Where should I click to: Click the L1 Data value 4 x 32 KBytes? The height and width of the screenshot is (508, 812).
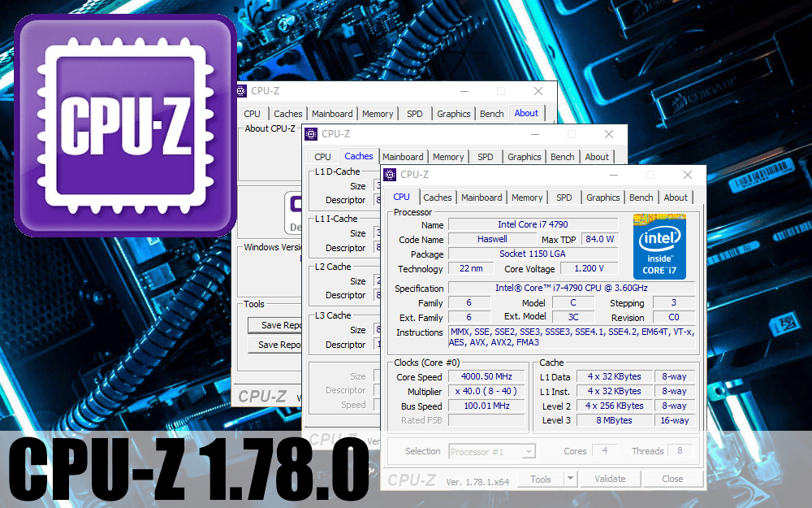(614, 377)
